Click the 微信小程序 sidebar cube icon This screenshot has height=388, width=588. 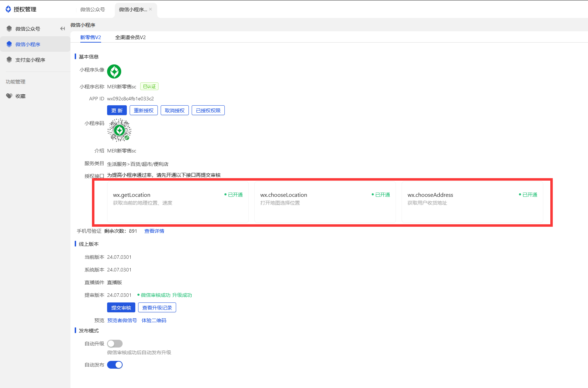9,44
